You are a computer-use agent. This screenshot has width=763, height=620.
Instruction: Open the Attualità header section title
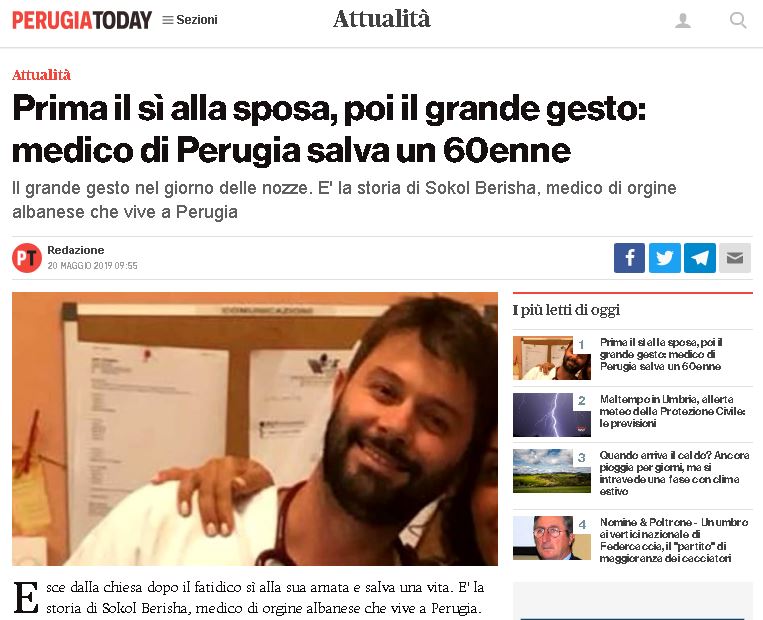click(x=382, y=19)
